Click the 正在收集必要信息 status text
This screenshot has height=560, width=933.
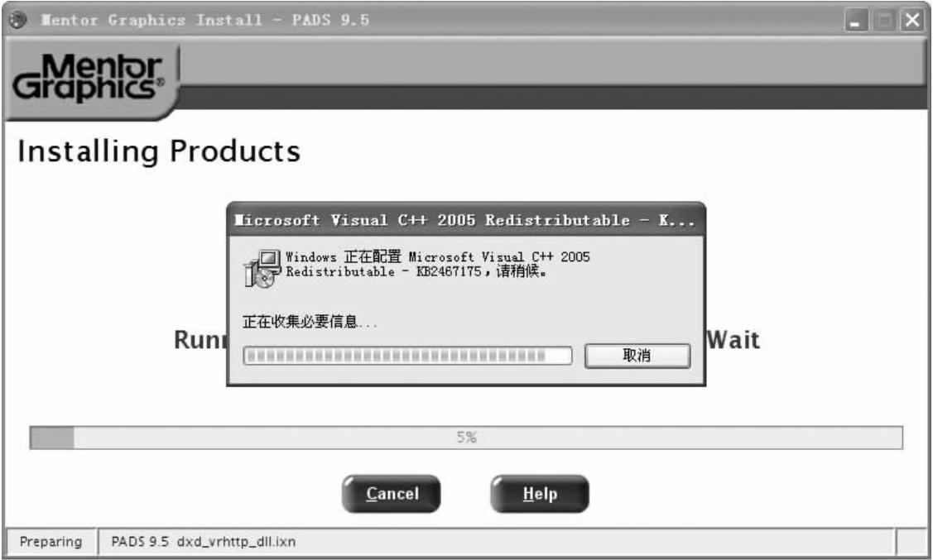(310, 323)
